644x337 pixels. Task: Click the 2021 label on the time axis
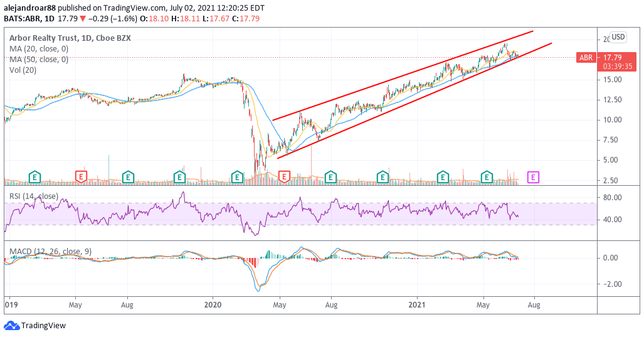[x=417, y=304]
